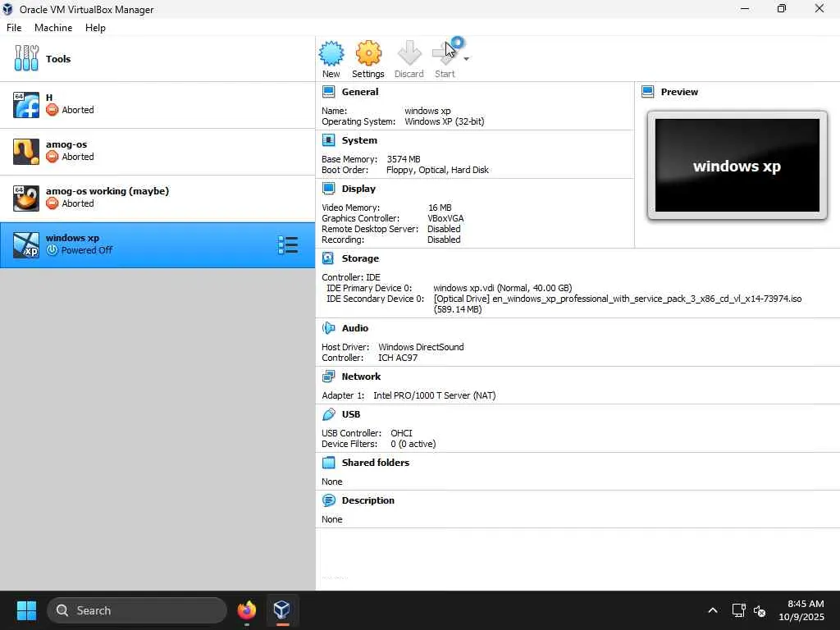Click the USB section icon

[328, 414]
